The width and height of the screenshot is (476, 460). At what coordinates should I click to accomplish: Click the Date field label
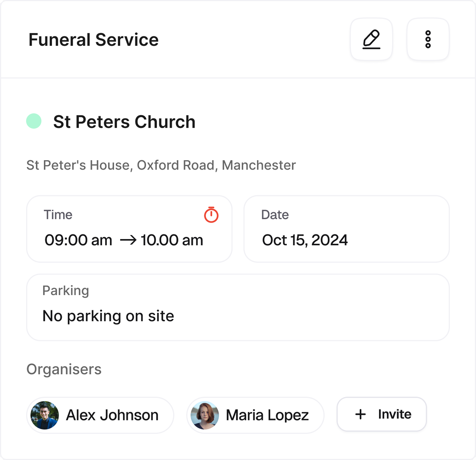click(275, 215)
